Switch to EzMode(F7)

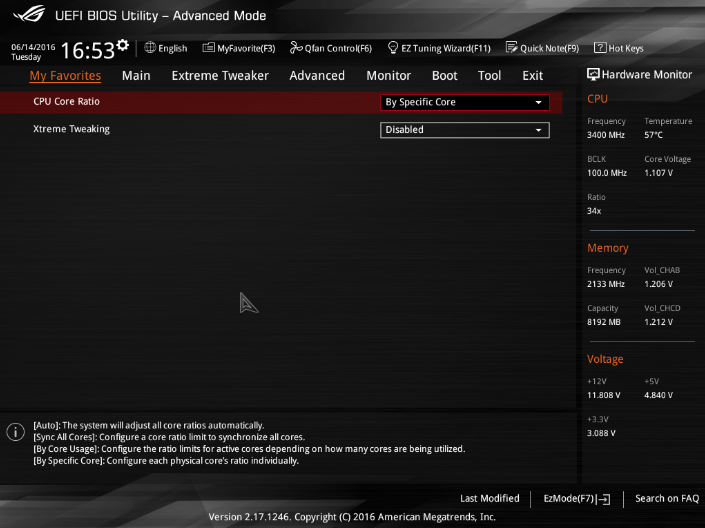[576, 498]
